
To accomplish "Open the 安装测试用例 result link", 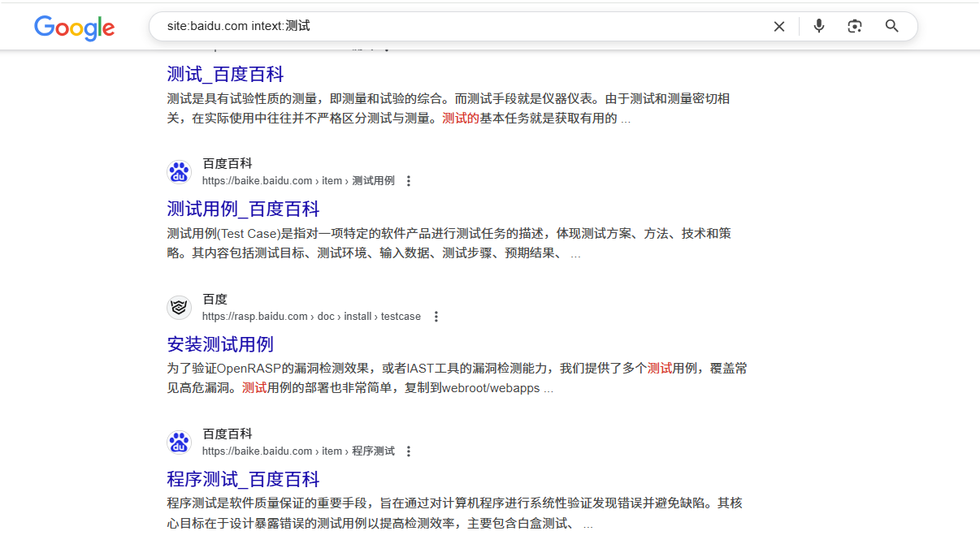I will coord(220,344).
